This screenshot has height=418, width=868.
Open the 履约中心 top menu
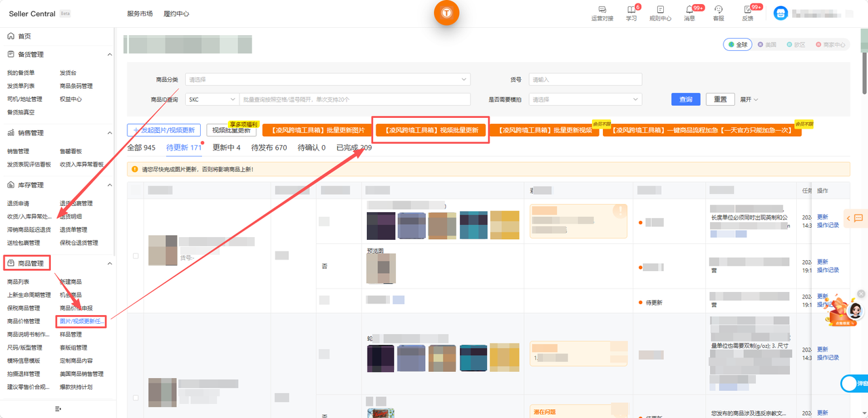(x=176, y=14)
